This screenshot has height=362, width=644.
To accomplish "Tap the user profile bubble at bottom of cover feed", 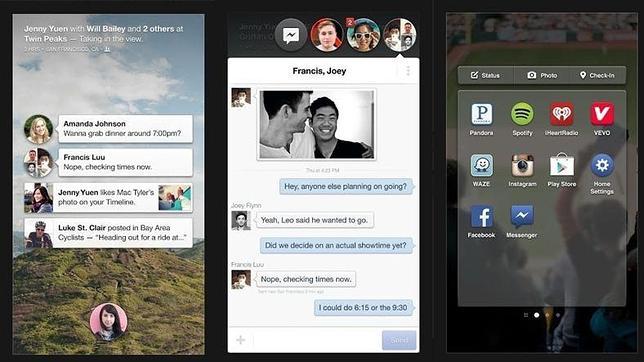I will click(x=108, y=322).
